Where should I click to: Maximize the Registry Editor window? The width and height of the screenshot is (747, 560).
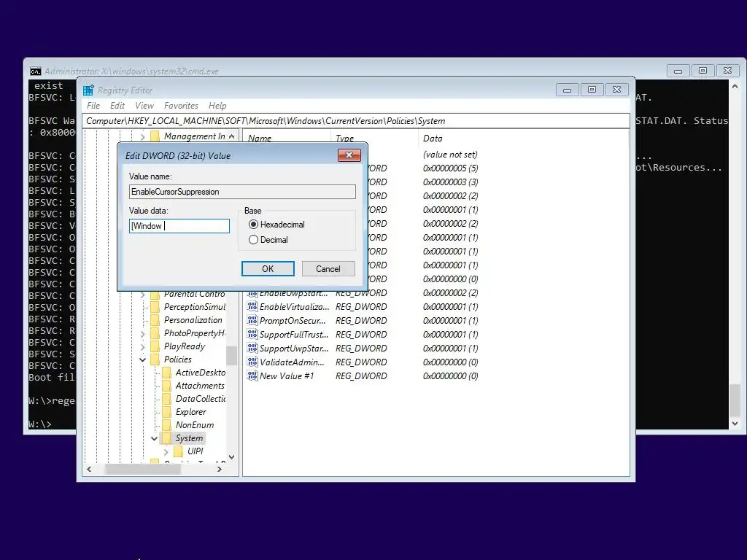point(592,90)
